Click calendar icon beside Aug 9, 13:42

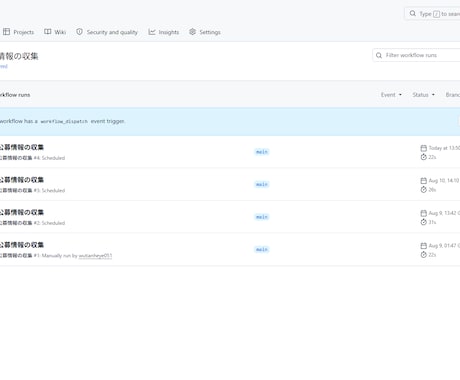tap(423, 213)
